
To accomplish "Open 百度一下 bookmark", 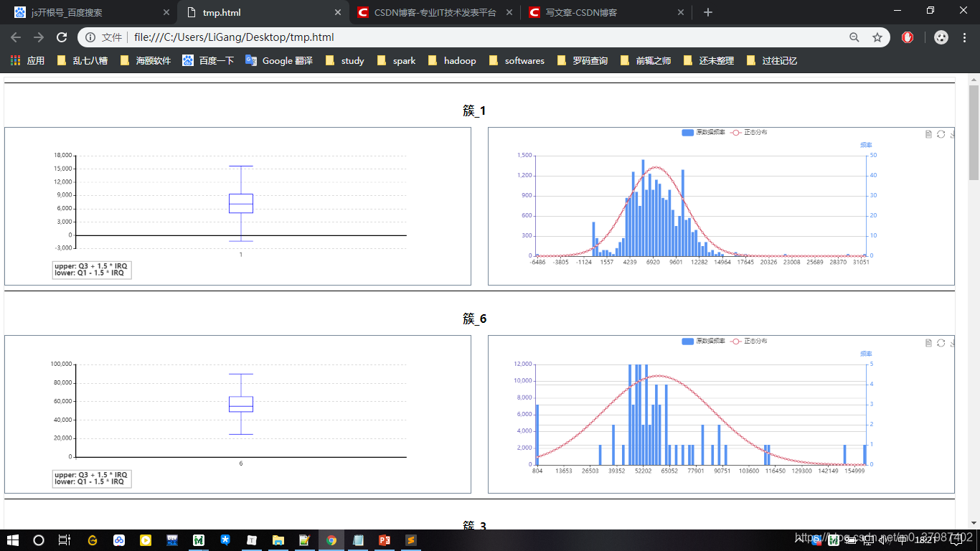I will click(208, 61).
